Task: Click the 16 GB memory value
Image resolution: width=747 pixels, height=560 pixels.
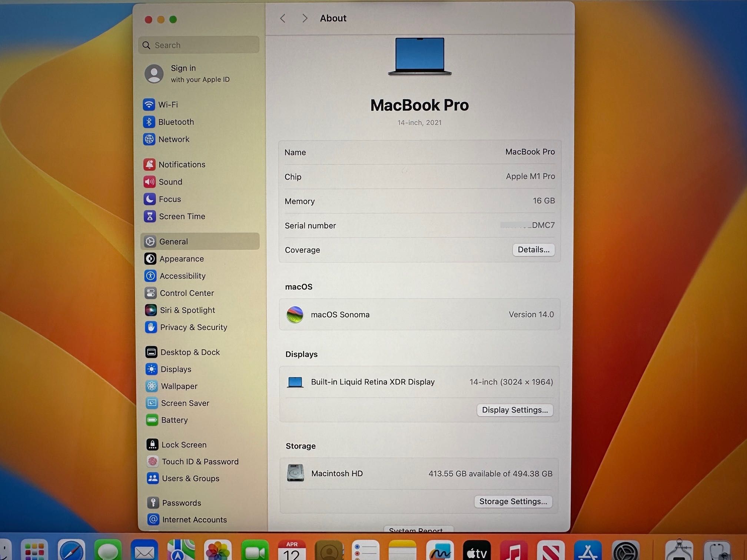Action: [x=544, y=201]
